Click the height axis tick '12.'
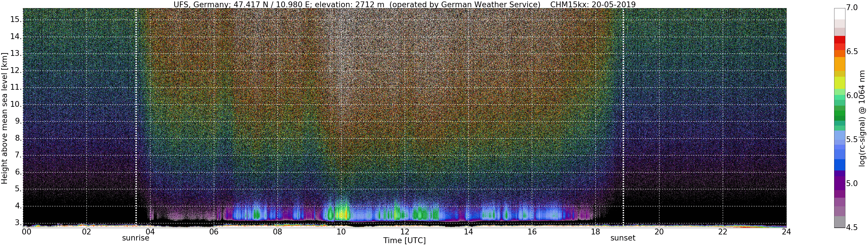 (x=16, y=70)
